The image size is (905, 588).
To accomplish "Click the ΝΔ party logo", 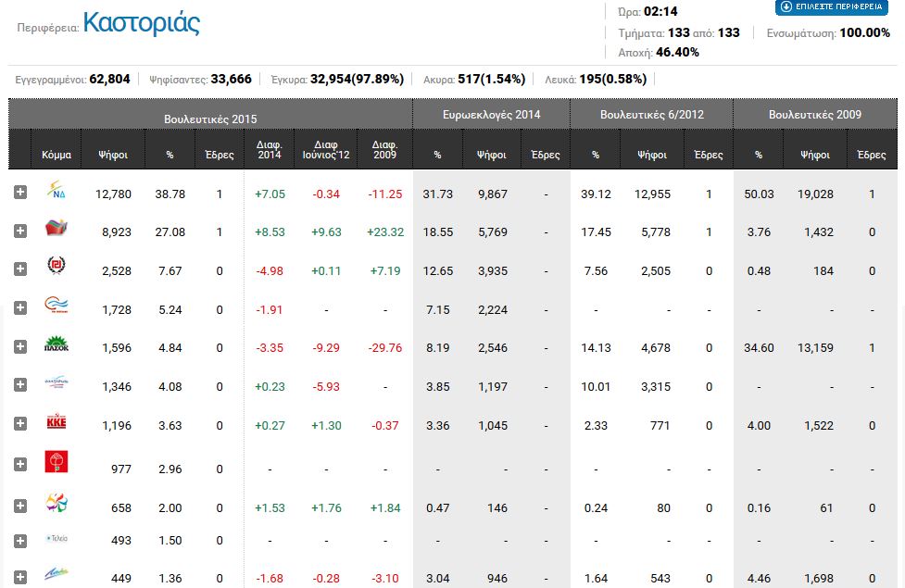I will 57,193.
